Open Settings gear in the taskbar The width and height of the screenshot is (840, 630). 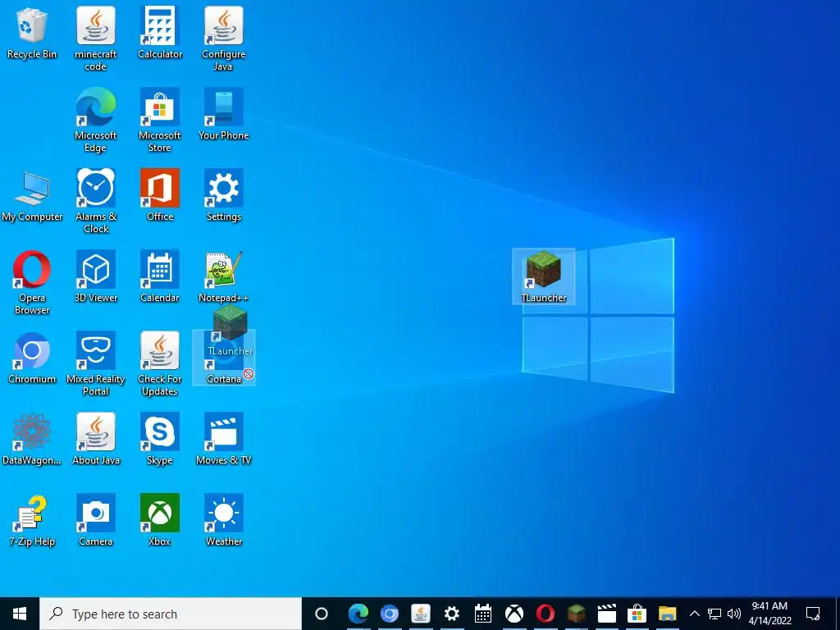(x=452, y=614)
